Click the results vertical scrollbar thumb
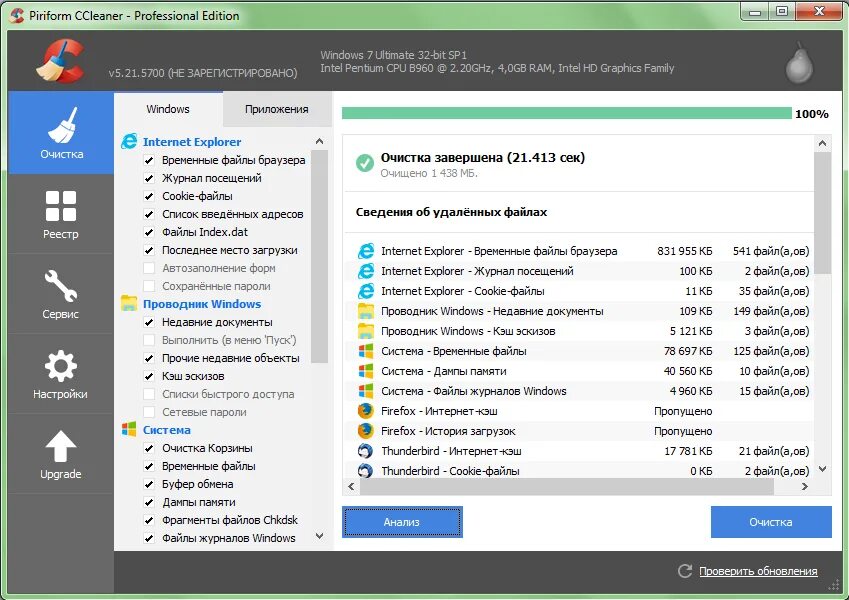Viewport: 849px width, 600px height. coord(822,213)
